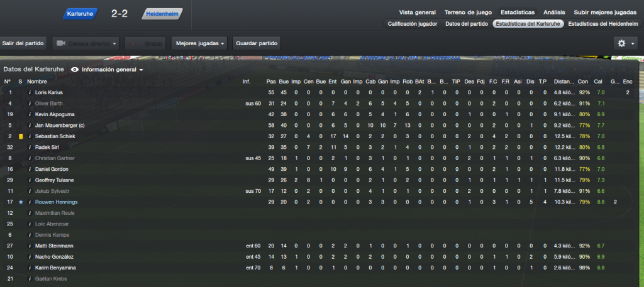The width and height of the screenshot is (644, 287).
Task: Sort by the Cal column header
Action: [x=598, y=82]
